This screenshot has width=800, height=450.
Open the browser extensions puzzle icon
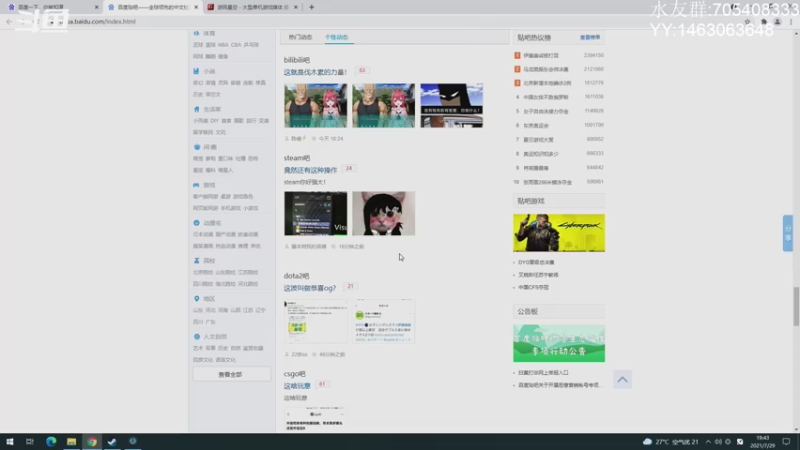coord(764,21)
